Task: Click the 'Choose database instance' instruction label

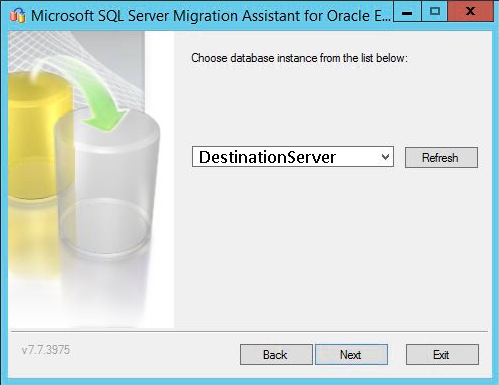Action: click(x=299, y=58)
